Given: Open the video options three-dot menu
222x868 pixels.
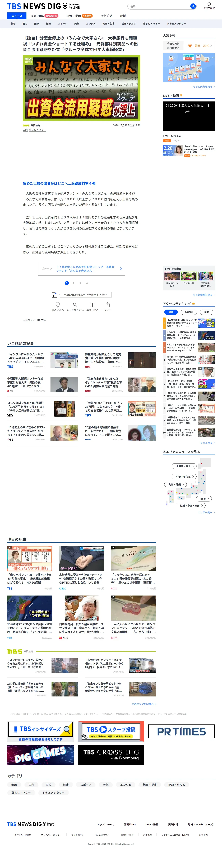Looking at the screenshot, I should pyautogui.click(x=208, y=105).
